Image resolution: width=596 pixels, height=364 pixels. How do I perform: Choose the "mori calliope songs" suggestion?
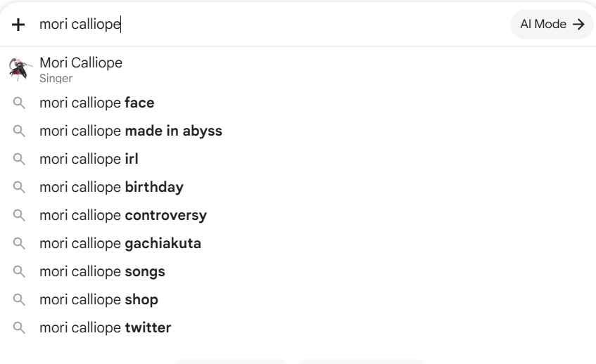[x=298, y=271]
